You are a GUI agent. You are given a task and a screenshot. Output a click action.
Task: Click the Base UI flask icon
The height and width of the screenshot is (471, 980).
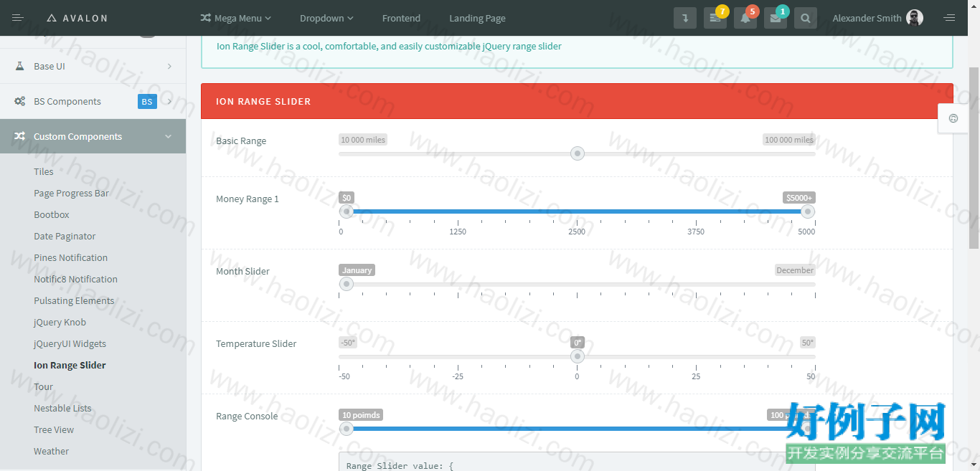(20, 66)
